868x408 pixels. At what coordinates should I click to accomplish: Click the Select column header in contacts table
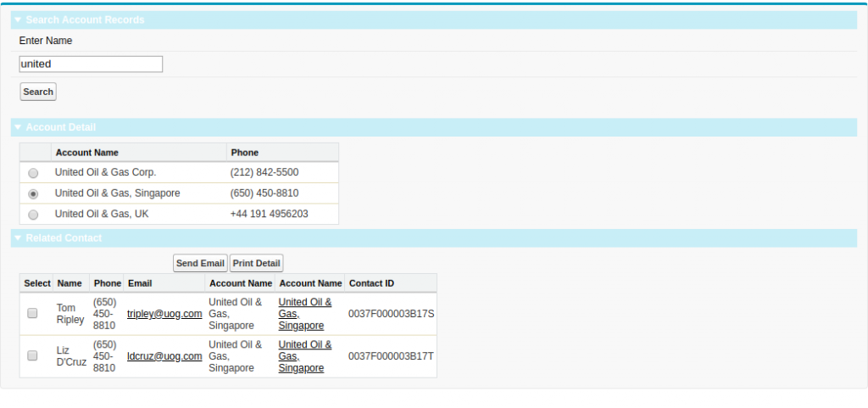[x=37, y=283]
